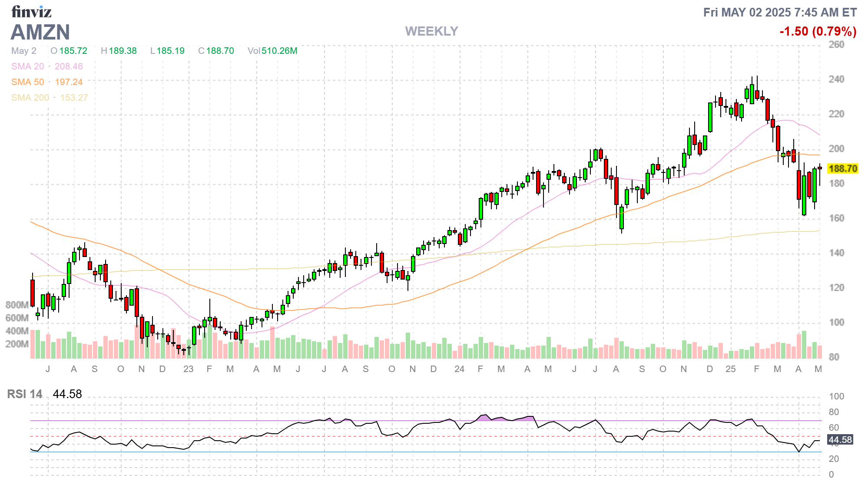Open the WEEKLY timeframe selector
Screen dimensions: 868x488
(x=431, y=31)
